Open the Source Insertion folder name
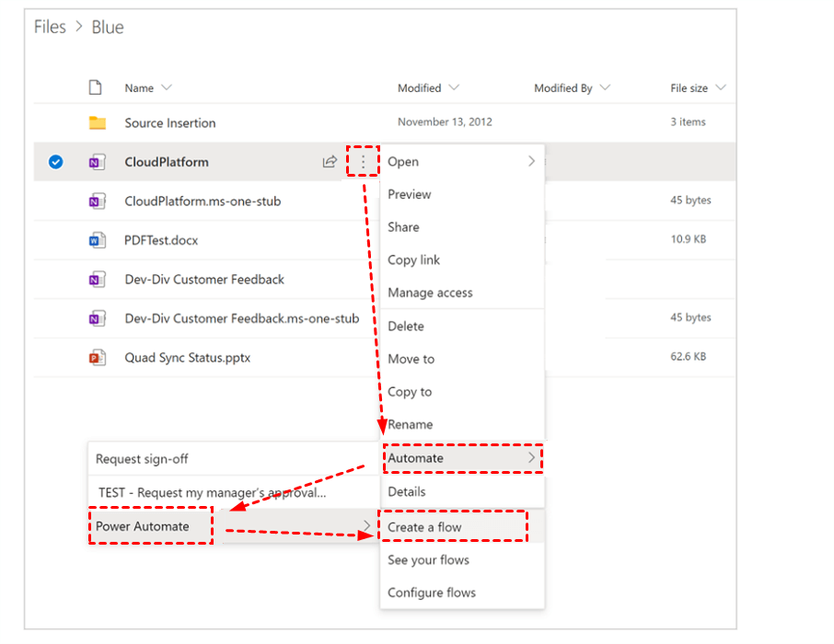Image resolution: width=834 pixels, height=644 pixels. [170, 123]
